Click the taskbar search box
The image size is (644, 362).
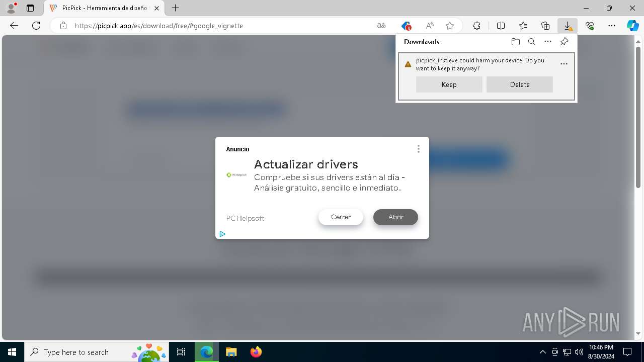(97, 352)
